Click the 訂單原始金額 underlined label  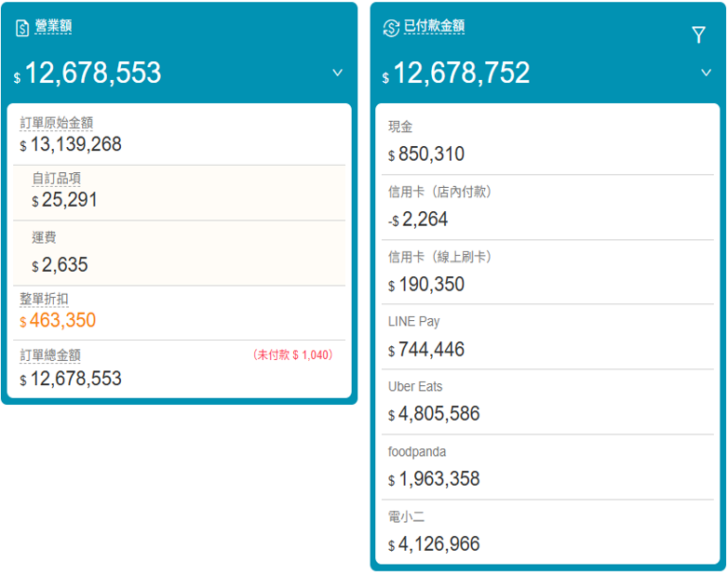pyautogui.click(x=57, y=123)
